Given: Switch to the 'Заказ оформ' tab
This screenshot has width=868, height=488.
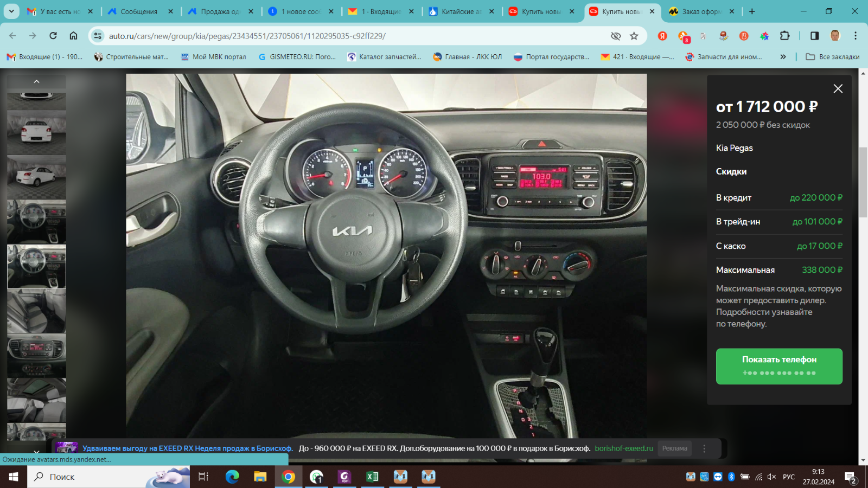Looking at the screenshot, I should point(702,11).
